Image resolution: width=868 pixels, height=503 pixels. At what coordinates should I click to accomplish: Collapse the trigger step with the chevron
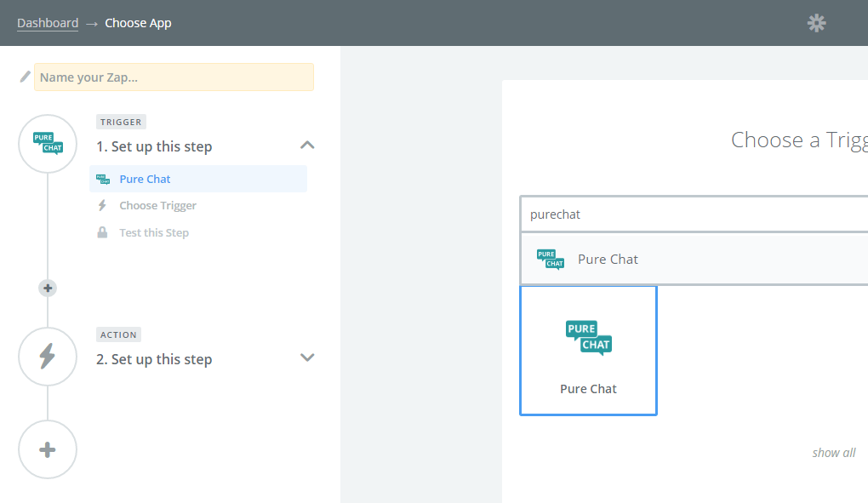(307, 145)
